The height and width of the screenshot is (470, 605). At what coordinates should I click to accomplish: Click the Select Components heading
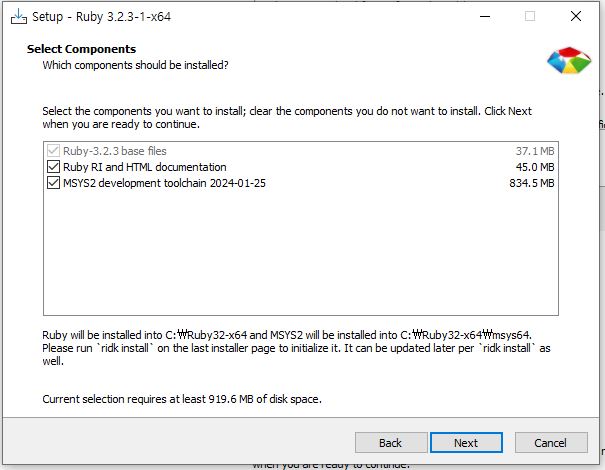81,49
